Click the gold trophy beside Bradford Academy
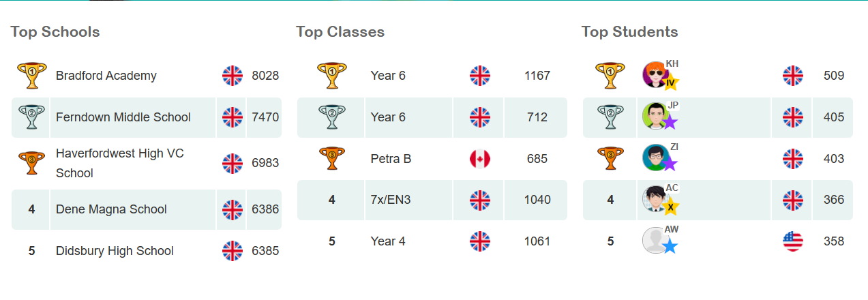 click(31, 75)
